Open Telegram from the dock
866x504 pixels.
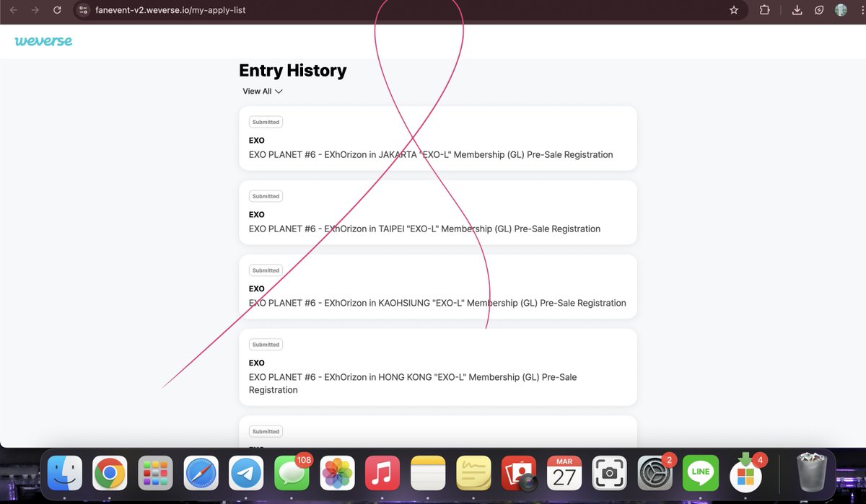click(246, 473)
